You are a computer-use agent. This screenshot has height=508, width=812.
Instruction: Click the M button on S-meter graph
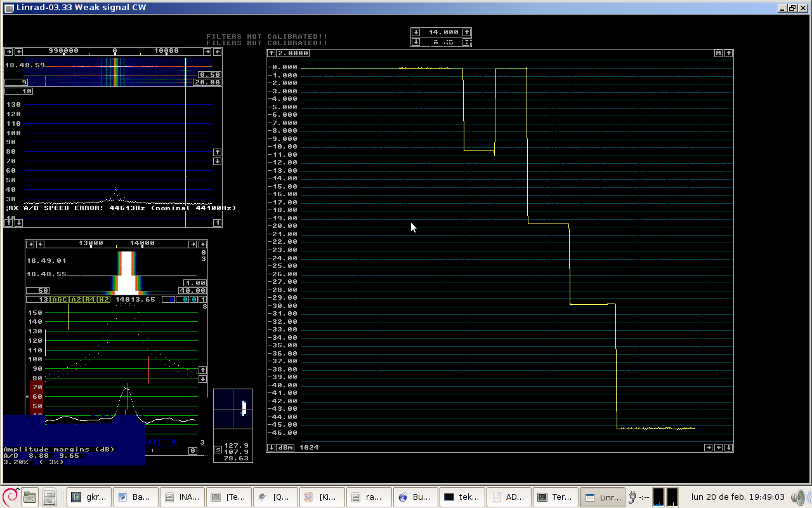click(719, 53)
